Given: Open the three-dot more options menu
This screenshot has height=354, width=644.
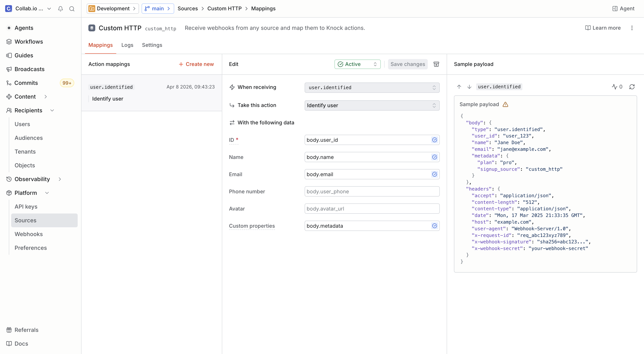Looking at the screenshot, I should pos(632,28).
